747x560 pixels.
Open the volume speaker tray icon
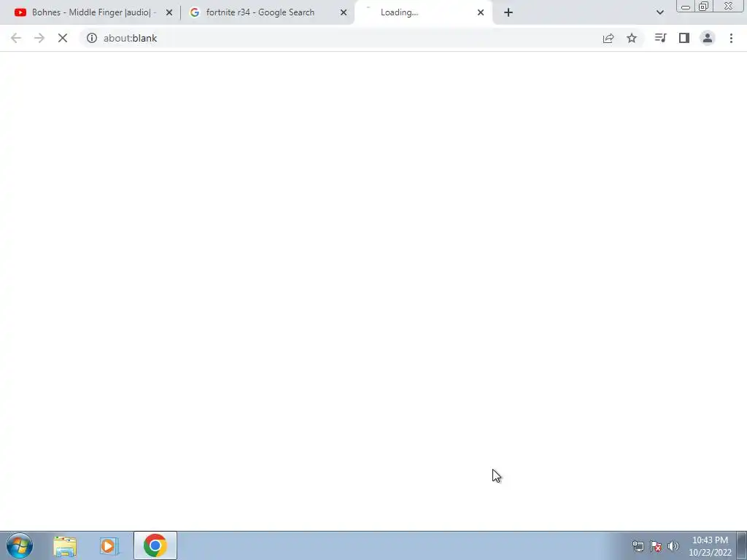point(673,546)
